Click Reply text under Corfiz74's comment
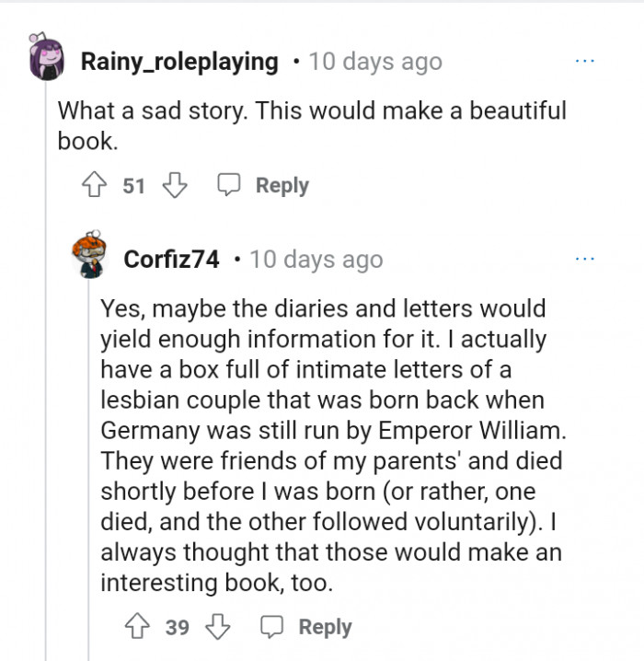 click(x=325, y=628)
